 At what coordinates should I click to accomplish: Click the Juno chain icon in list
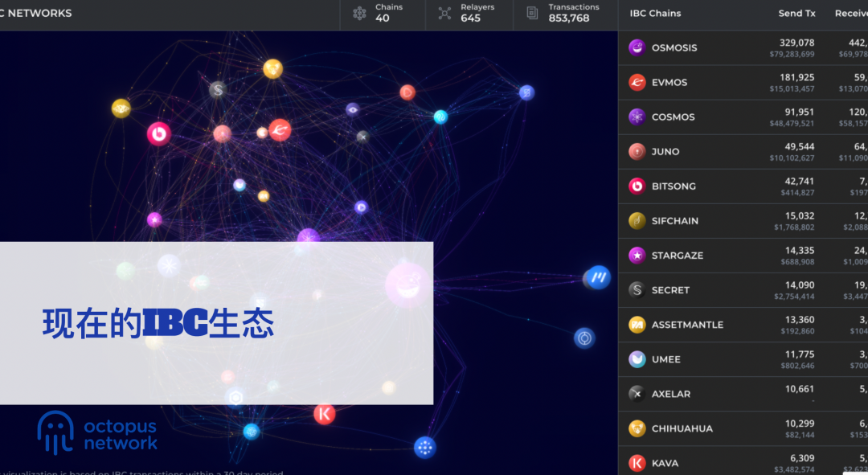[x=637, y=151]
